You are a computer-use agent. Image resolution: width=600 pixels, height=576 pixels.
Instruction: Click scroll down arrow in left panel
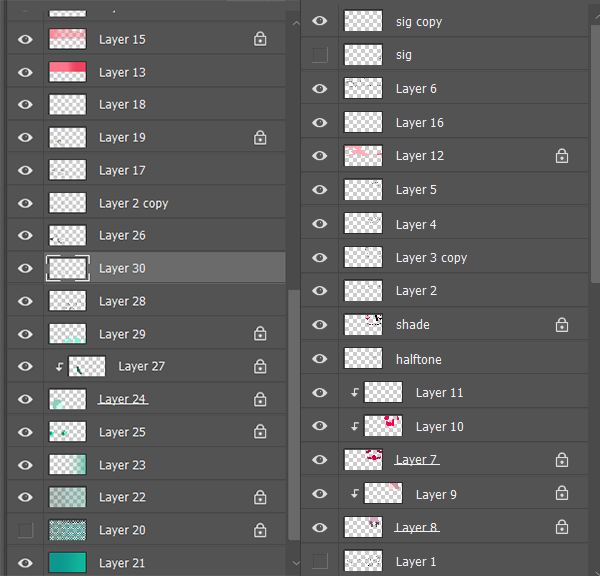[292, 565]
